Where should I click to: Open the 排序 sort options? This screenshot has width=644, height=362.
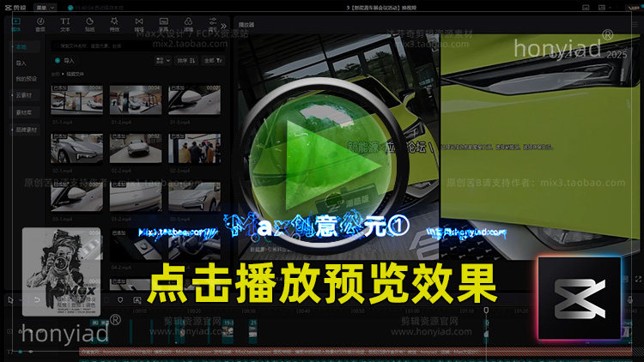[x=186, y=61]
